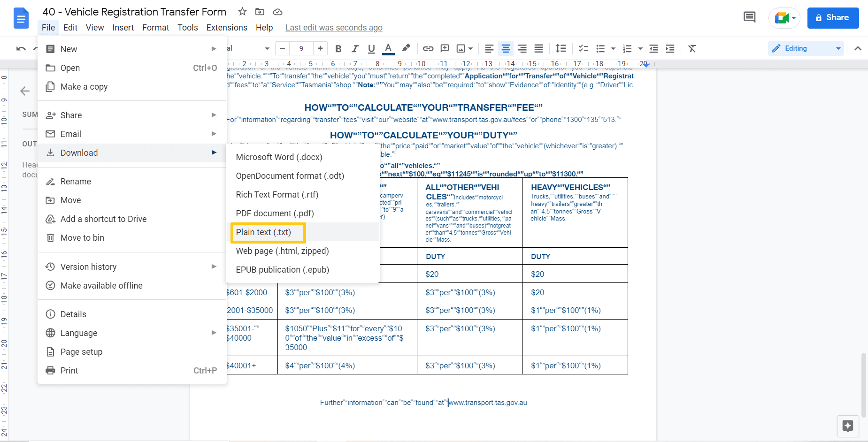Click the document title text field
This screenshot has height=442, width=868.
click(134, 12)
